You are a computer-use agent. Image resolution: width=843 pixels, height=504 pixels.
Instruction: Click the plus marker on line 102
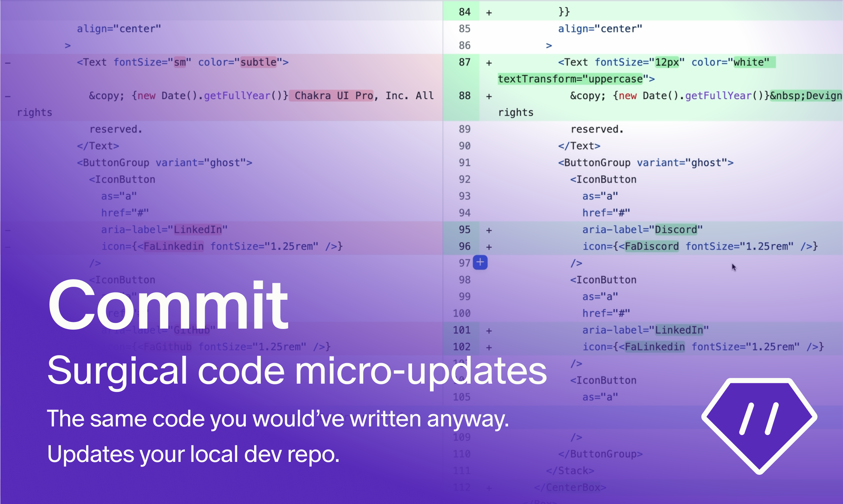[489, 347]
